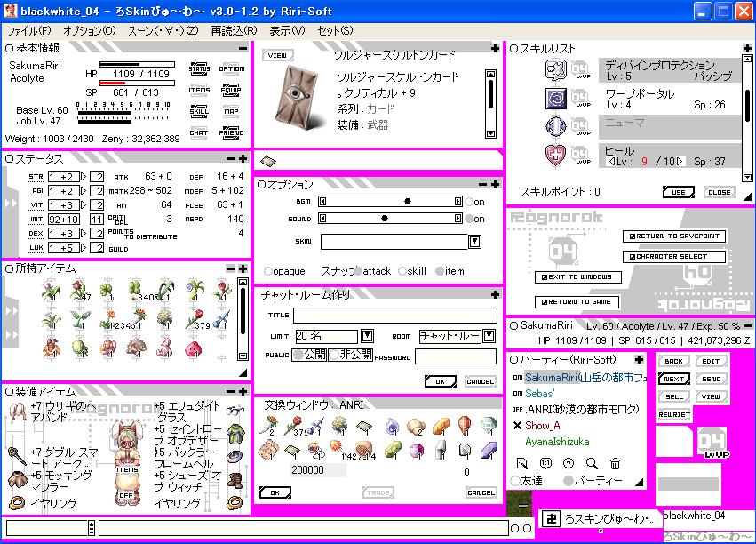
Task: Toggle SOUND on radio button
Action: (469, 219)
